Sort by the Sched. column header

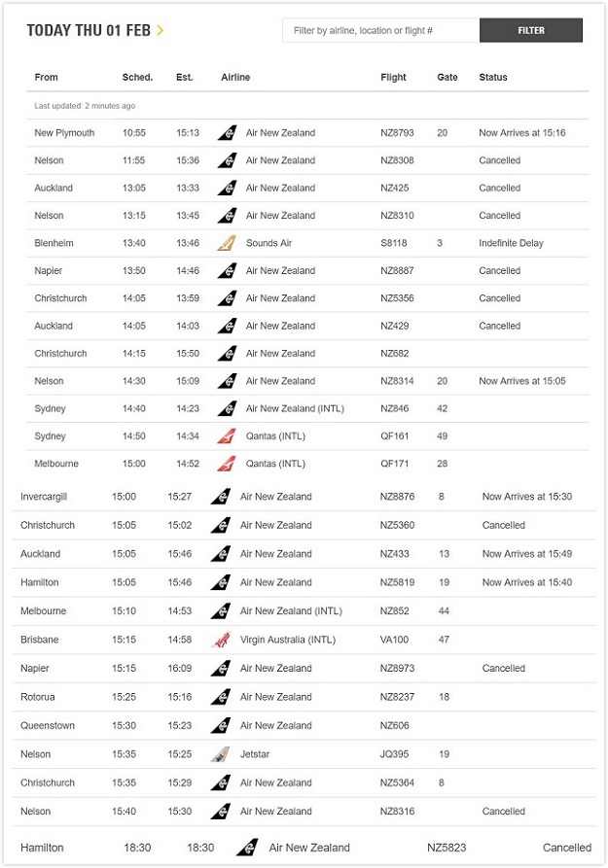pyautogui.click(x=137, y=78)
